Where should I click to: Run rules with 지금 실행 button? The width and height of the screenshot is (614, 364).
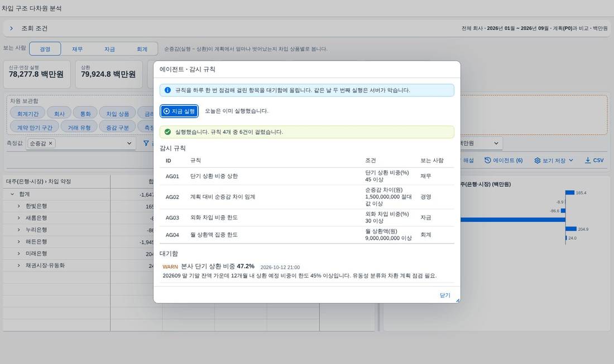point(179,111)
